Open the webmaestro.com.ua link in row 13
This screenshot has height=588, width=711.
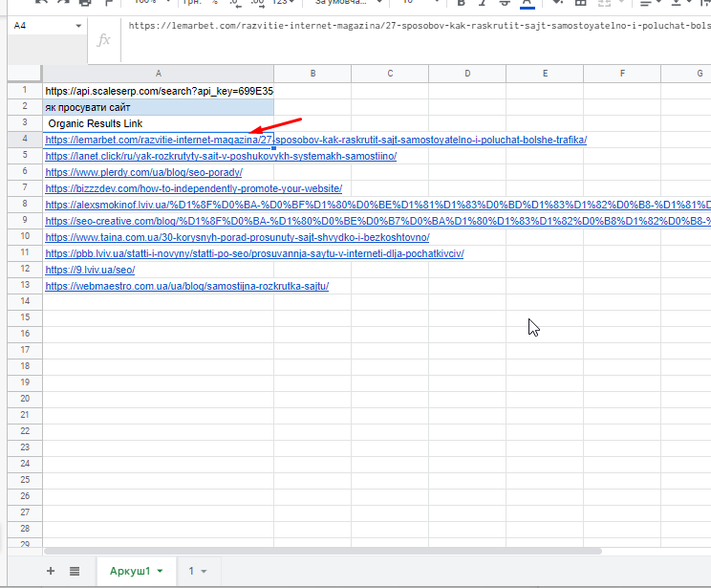[186, 286]
